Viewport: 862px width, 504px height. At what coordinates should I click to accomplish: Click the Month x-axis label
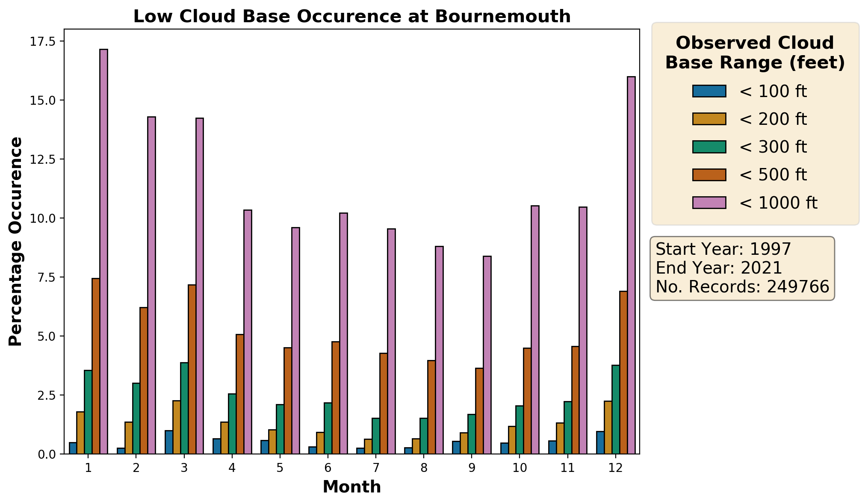click(351, 487)
